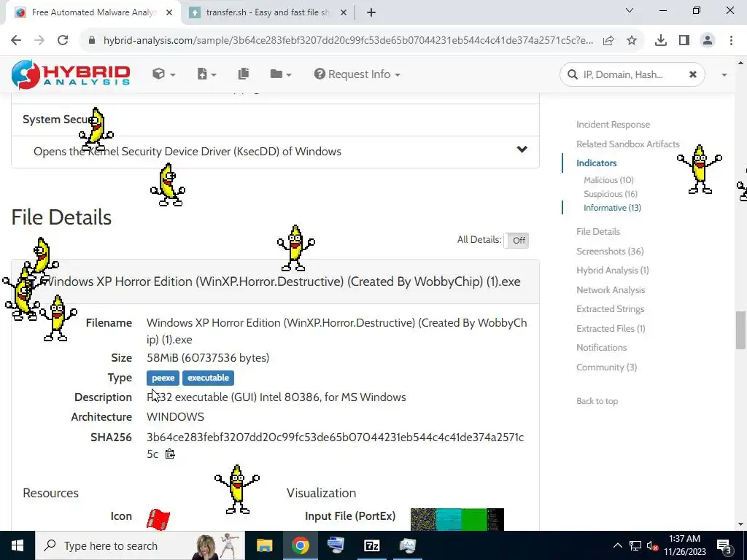Click the copy documents navbar icon
Screen dimensions: 747x560
[x=244, y=74]
